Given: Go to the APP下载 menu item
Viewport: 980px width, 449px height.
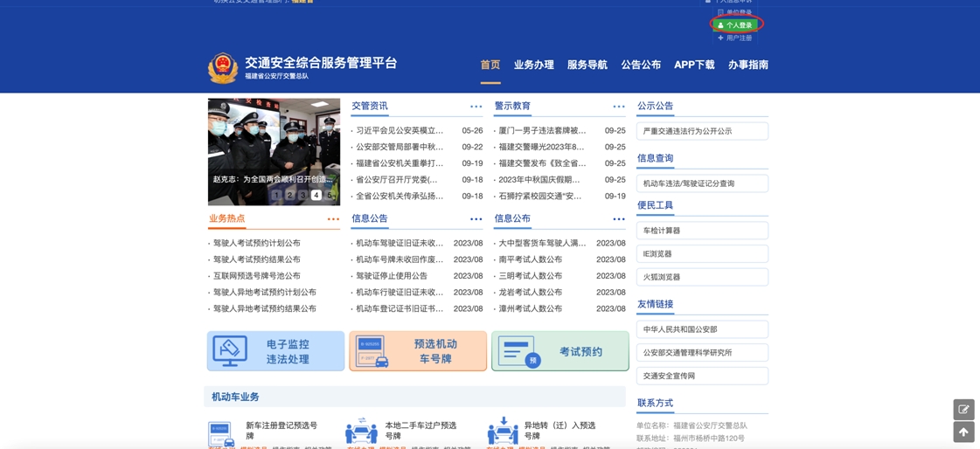Looking at the screenshot, I should click(x=694, y=65).
